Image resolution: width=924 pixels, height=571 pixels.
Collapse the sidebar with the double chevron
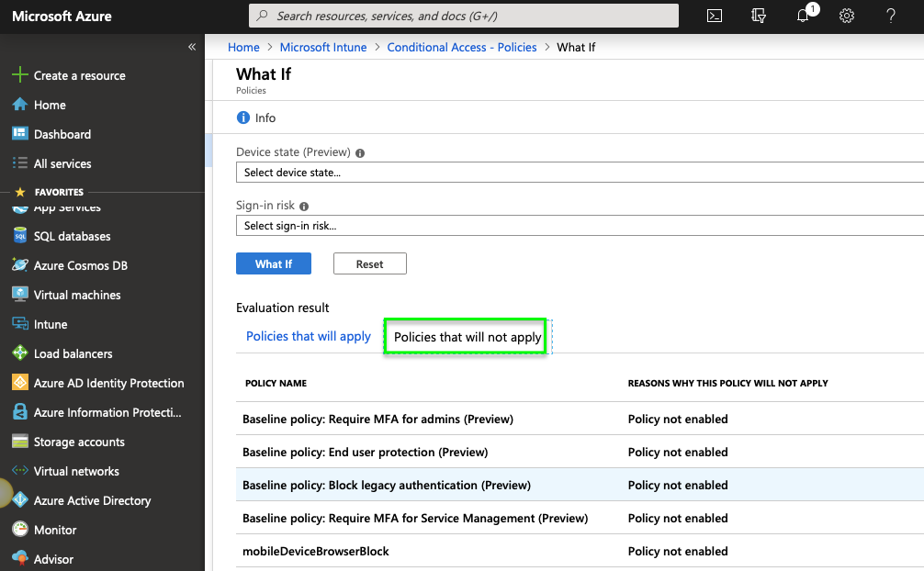pos(192,47)
